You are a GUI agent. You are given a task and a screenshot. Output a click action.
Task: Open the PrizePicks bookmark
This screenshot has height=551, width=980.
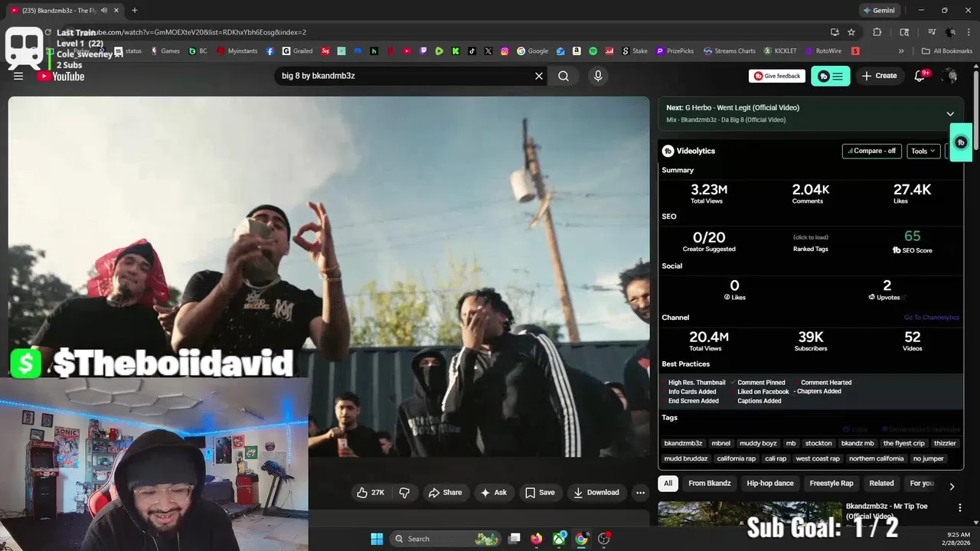tap(675, 51)
